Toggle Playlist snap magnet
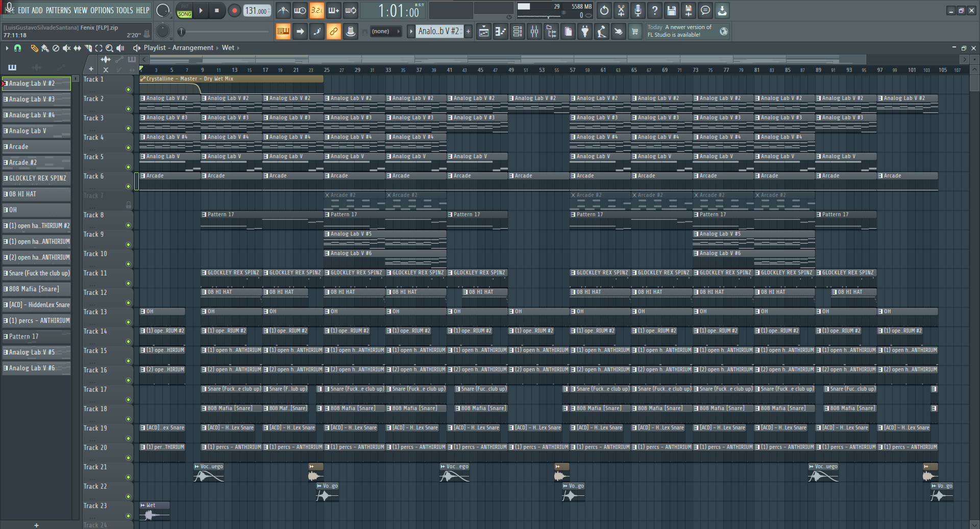980x529 pixels. [17, 48]
